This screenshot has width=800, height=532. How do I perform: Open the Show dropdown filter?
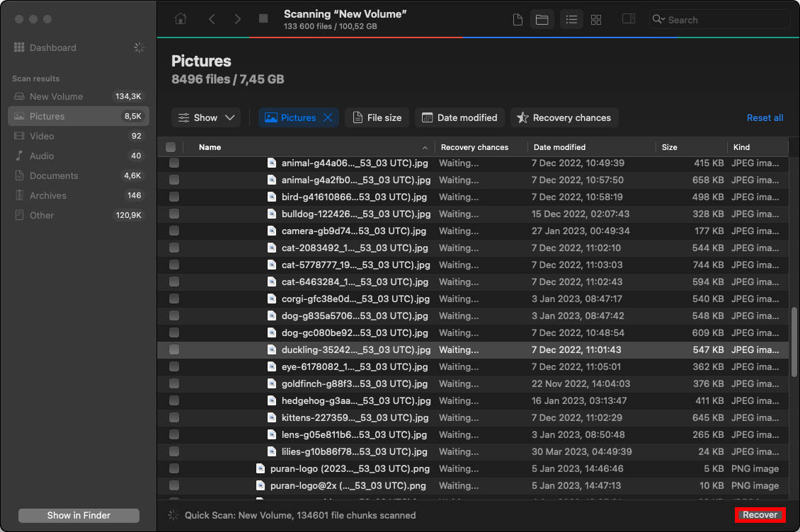pos(205,117)
